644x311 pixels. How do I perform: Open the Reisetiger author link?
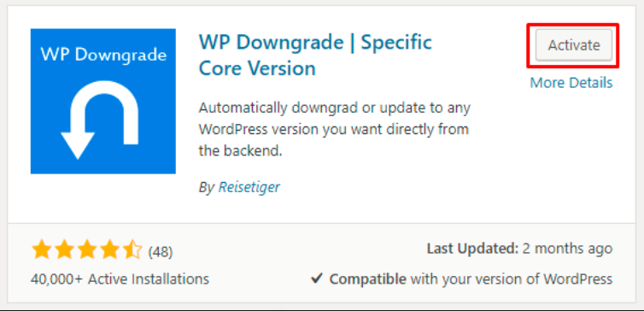pos(249,187)
